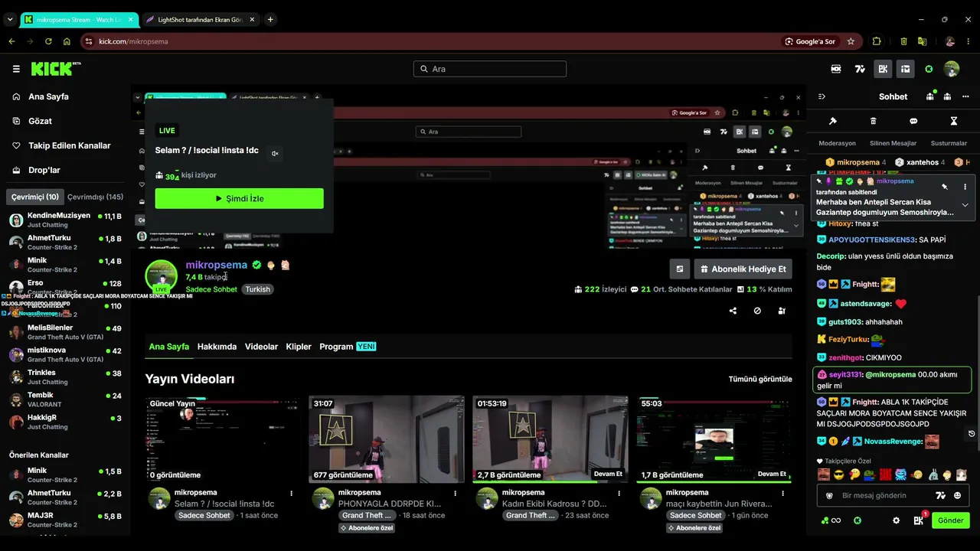Toggle the theatre mode icon in header
This screenshot has width=980, height=551.
[x=906, y=69]
